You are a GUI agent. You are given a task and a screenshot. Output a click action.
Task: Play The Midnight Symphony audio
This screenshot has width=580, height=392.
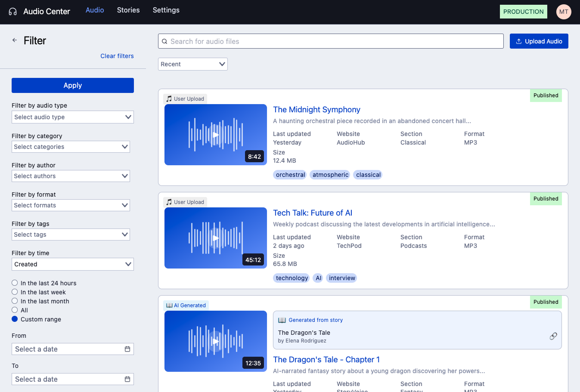point(216,135)
